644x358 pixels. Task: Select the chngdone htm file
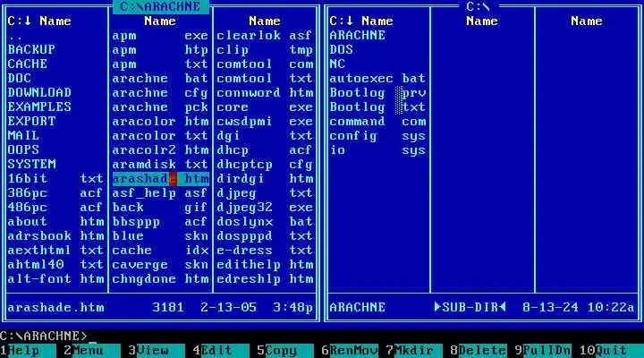161,279
